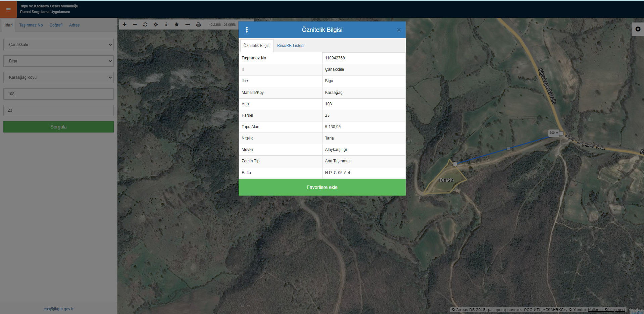
Task: Click the print map icon
Action: tap(198, 24)
